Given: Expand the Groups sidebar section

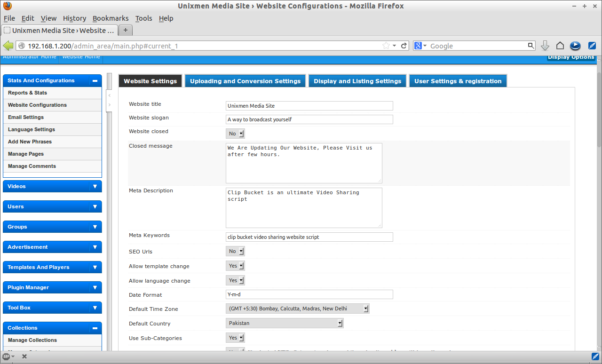Looking at the screenshot, I should [x=95, y=227].
